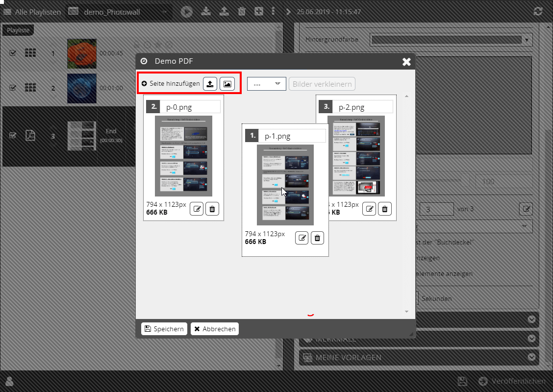
Task: Edit page p-0.png with pencil icon
Action: 197,209
